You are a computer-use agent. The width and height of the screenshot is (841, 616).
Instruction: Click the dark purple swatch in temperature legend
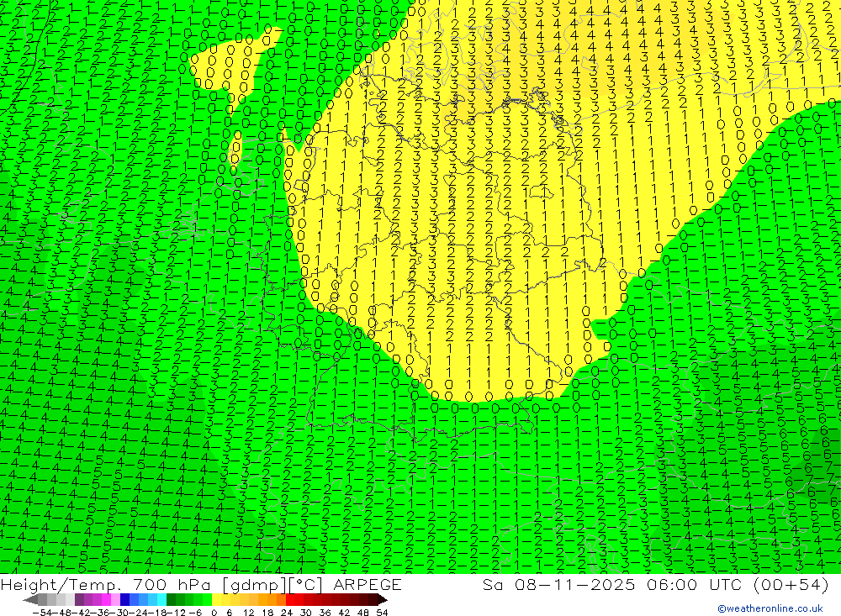click(79, 599)
